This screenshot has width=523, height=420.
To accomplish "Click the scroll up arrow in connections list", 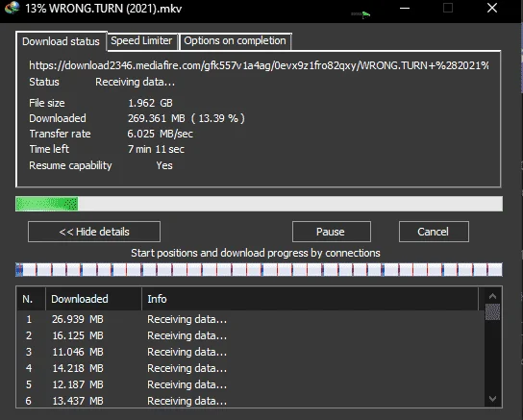I will 492,296.
